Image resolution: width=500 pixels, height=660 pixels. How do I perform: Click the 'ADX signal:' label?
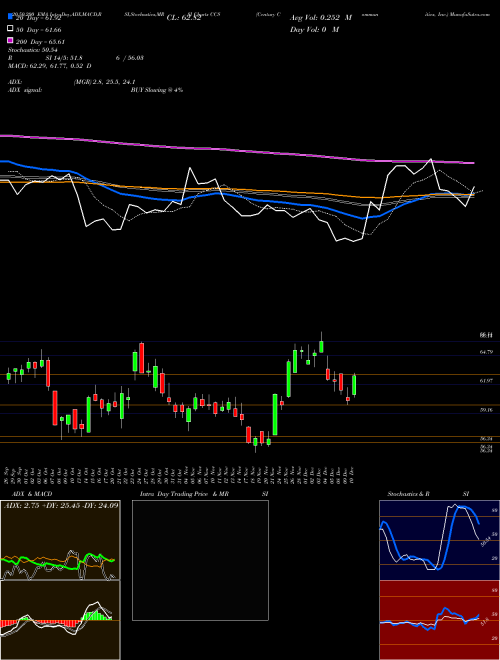(x=25, y=90)
